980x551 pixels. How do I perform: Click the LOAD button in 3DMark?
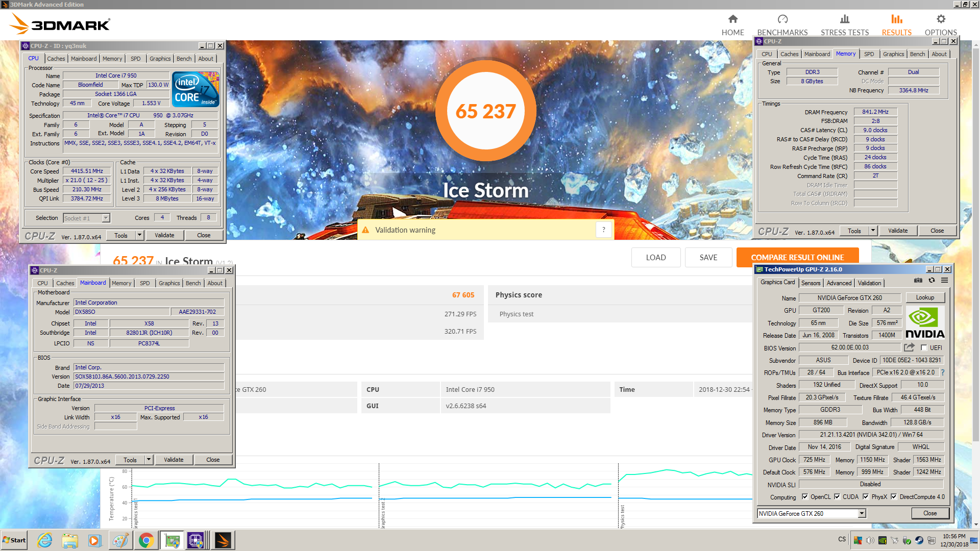pos(656,258)
